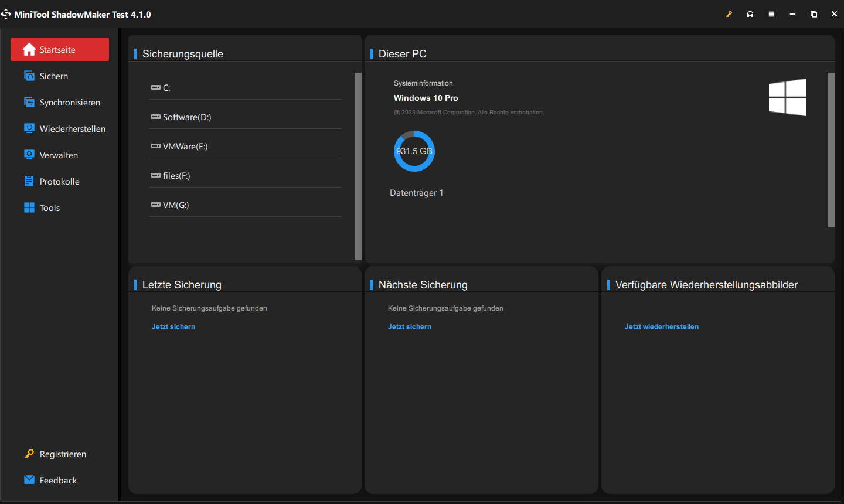
Task: Click the Tools grid icon
Action: pyautogui.click(x=29, y=207)
